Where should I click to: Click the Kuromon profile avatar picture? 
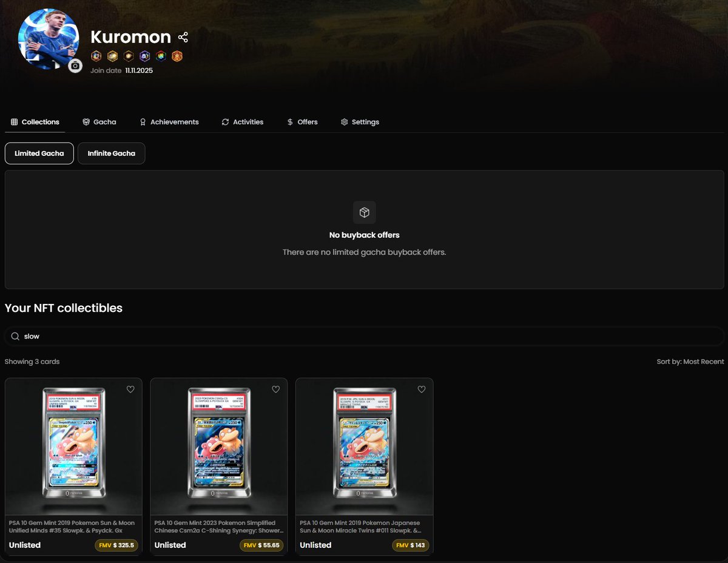[49, 39]
